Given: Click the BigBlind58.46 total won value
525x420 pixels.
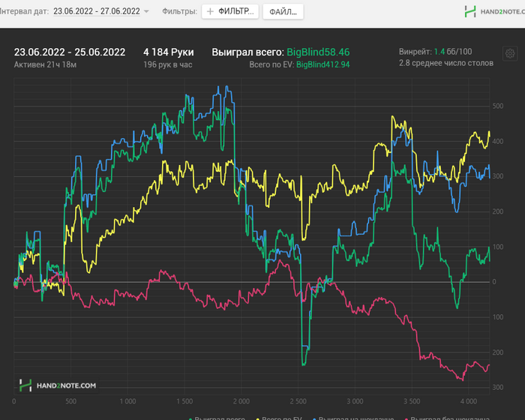Looking at the screenshot, I should (x=318, y=52).
